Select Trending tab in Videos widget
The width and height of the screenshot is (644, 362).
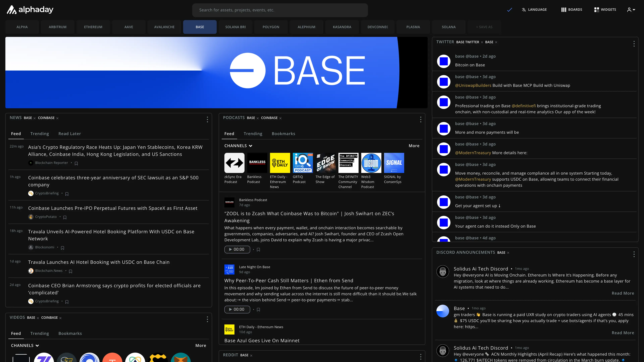[x=40, y=334]
